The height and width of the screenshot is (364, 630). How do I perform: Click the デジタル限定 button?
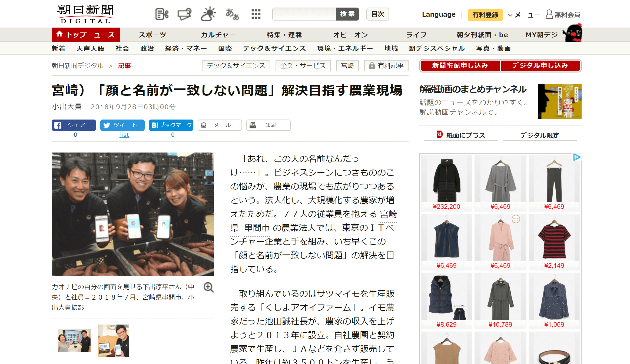click(540, 135)
